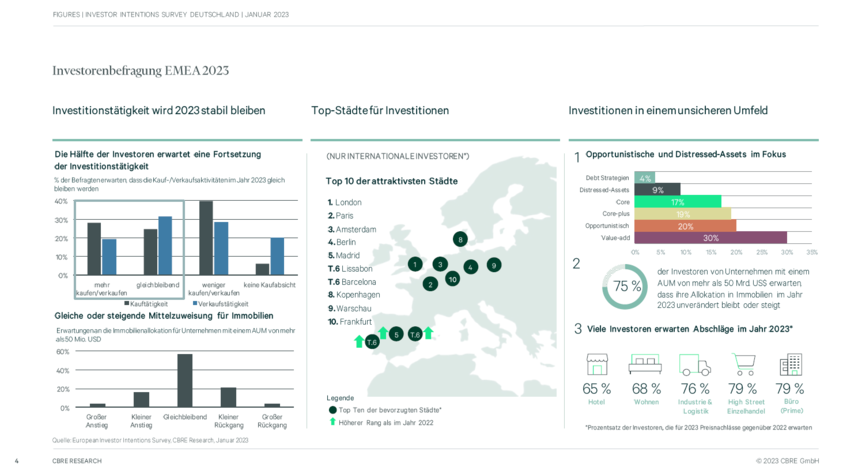Click the '65 %' Hotel value
The width and height of the screenshot is (843, 474).
tap(597, 389)
